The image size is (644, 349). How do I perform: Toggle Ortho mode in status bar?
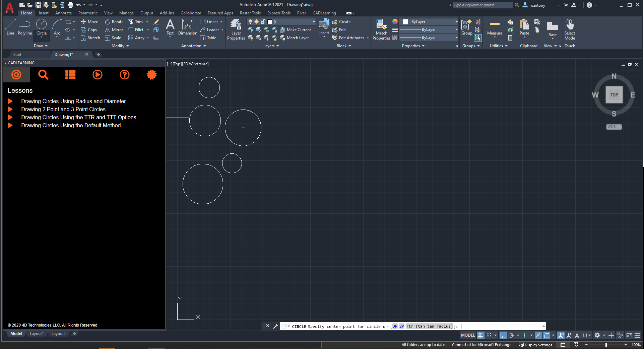coord(503,335)
